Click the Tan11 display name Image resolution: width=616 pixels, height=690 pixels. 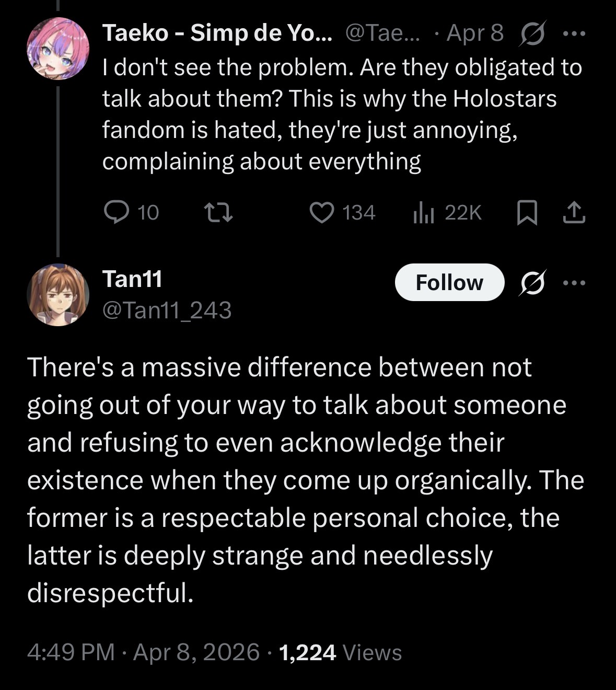click(132, 279)
